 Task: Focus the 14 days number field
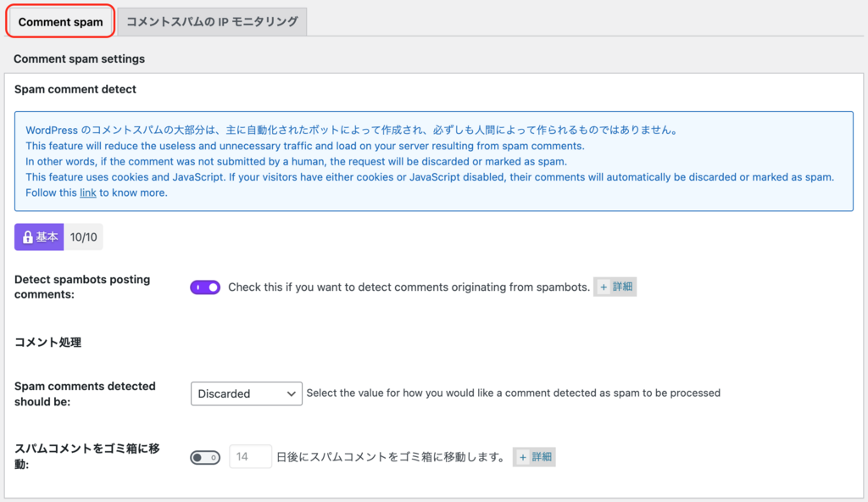pyautogui.click(x=250, y=456)
